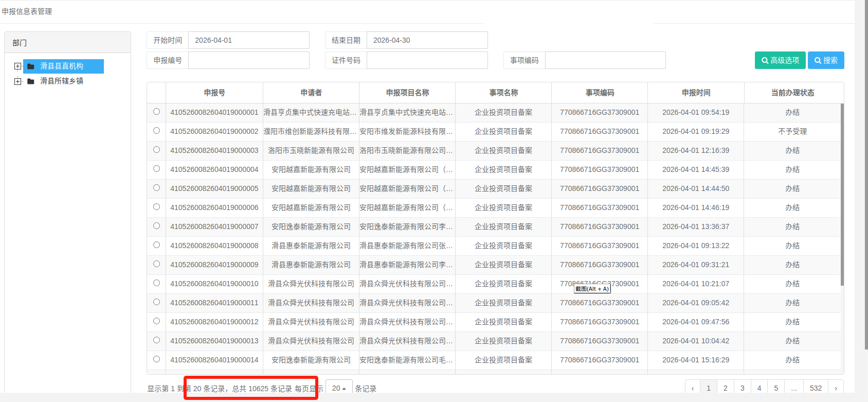Image resolution: width=868 pixels, height=402 pixels.
Task: Click the 事项编码 column header
Action: click(x=600, y=93)
